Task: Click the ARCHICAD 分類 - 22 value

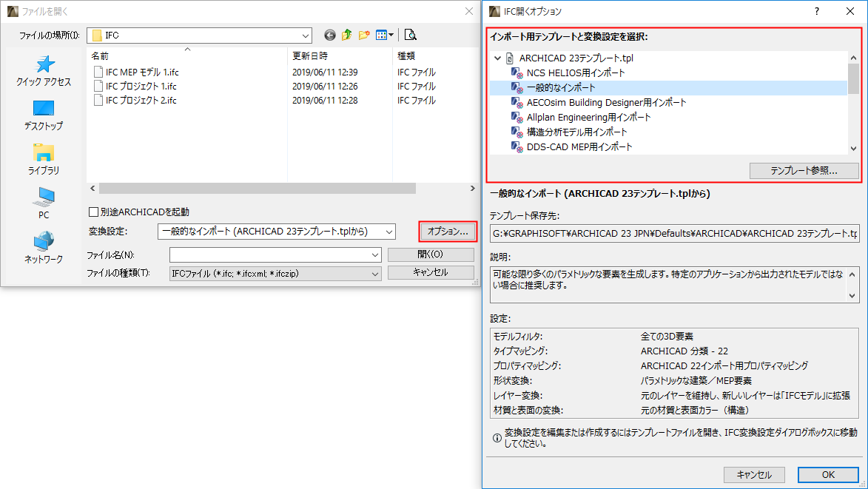Action: coord(684,351)
